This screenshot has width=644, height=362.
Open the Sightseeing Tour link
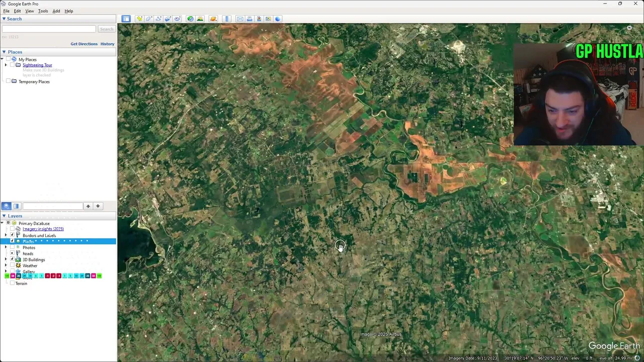click(37, 65)
